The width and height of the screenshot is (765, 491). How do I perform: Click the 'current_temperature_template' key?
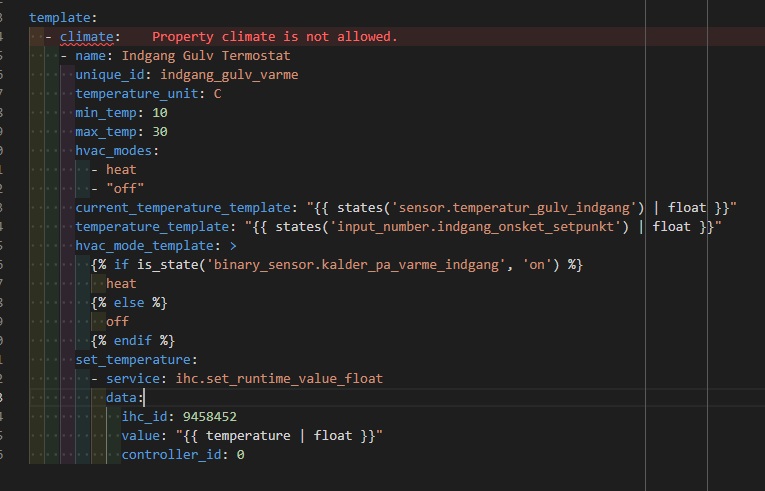(182, 208)
